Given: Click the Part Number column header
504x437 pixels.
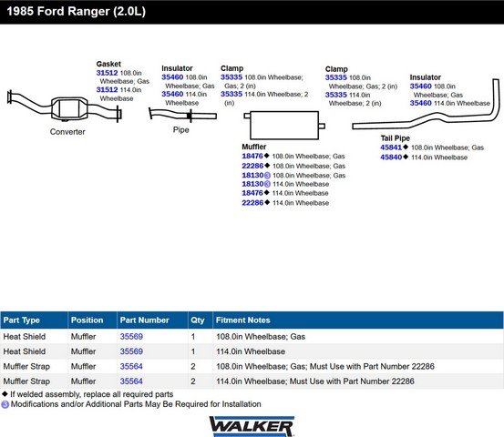Looking at the screenshot, I should click(152, 320).
